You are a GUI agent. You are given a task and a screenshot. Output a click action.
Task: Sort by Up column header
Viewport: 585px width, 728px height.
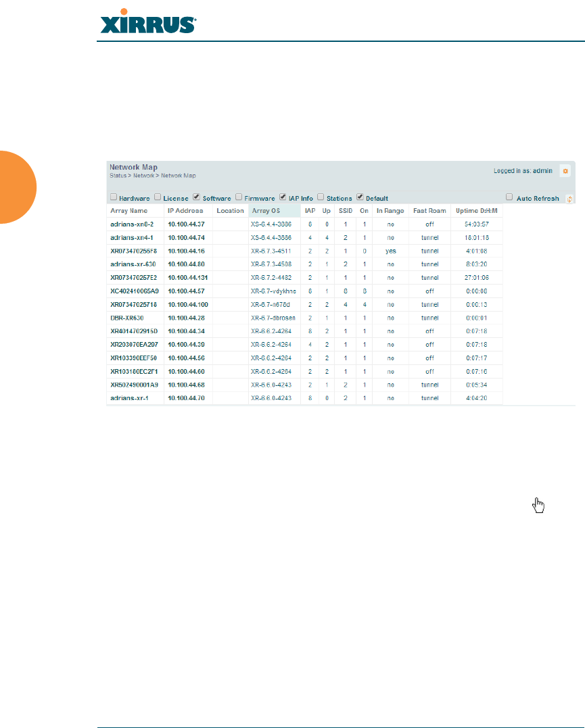[327, 211]
